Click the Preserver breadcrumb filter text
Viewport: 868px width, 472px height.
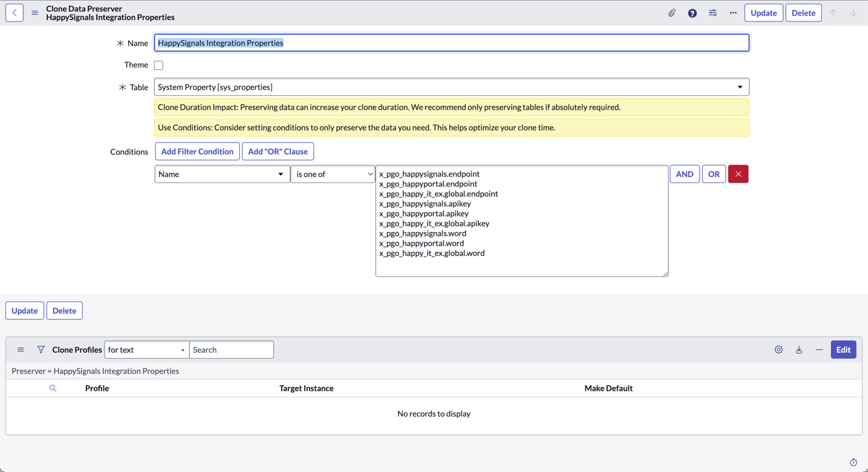click(95, 371)
